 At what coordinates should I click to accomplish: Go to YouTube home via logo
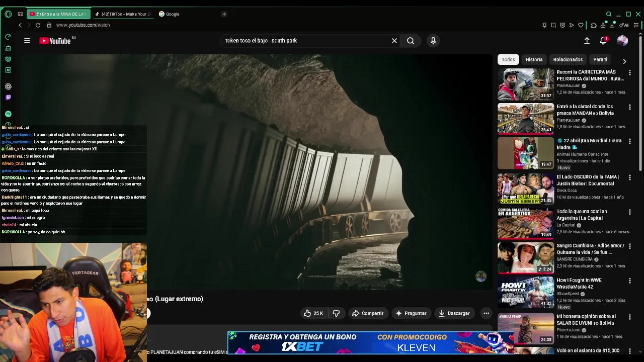click(55, 41)
